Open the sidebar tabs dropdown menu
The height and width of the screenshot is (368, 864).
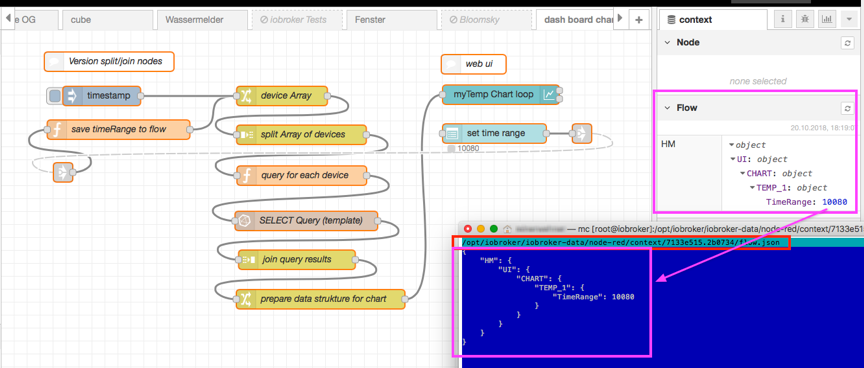[x=849, y=19]
